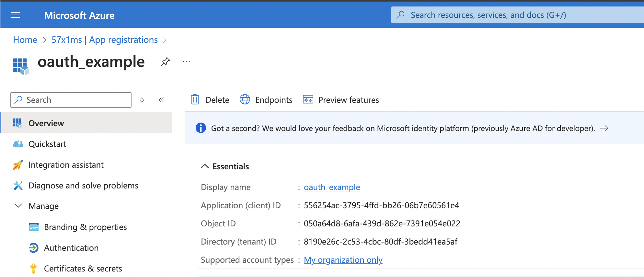Go to Home breadcrumb
644x277 pixels.
(25, 40)
